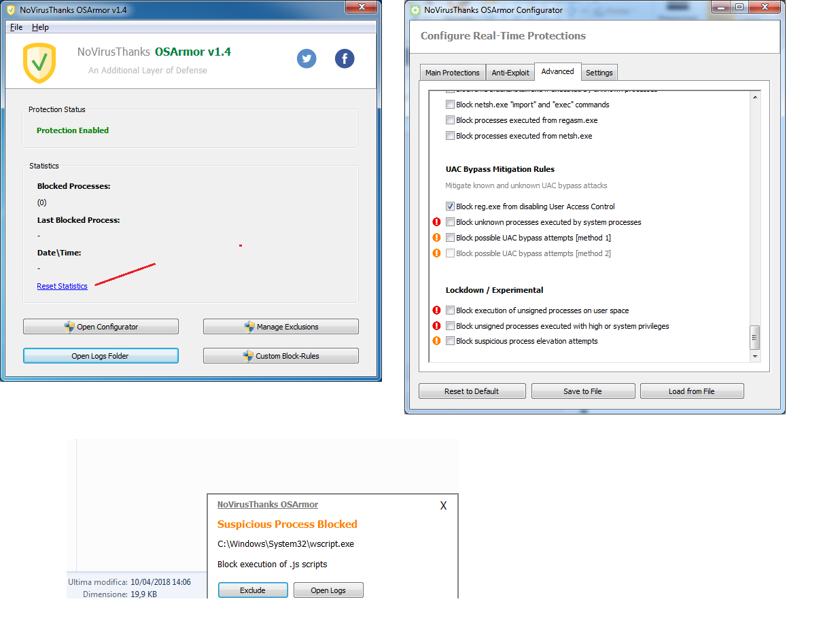Click Exclude in the blocked process popup

pos(253,590)
